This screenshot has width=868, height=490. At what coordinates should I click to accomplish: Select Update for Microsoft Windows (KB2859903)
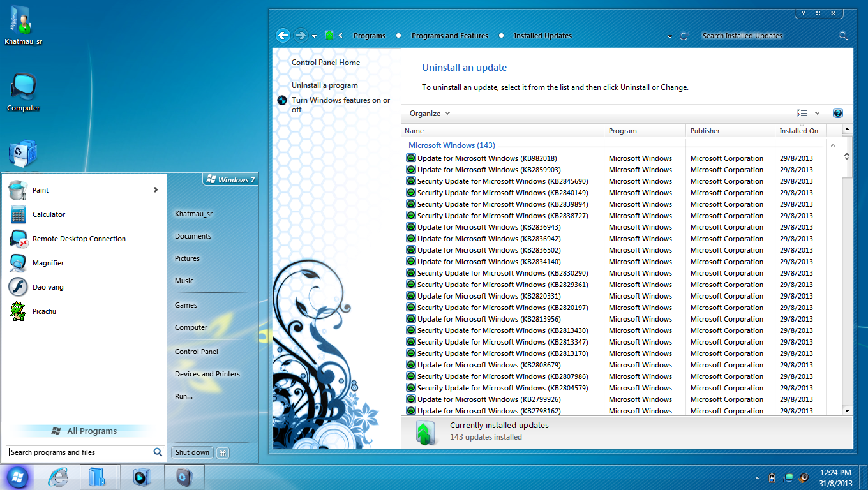pos(489,170)
